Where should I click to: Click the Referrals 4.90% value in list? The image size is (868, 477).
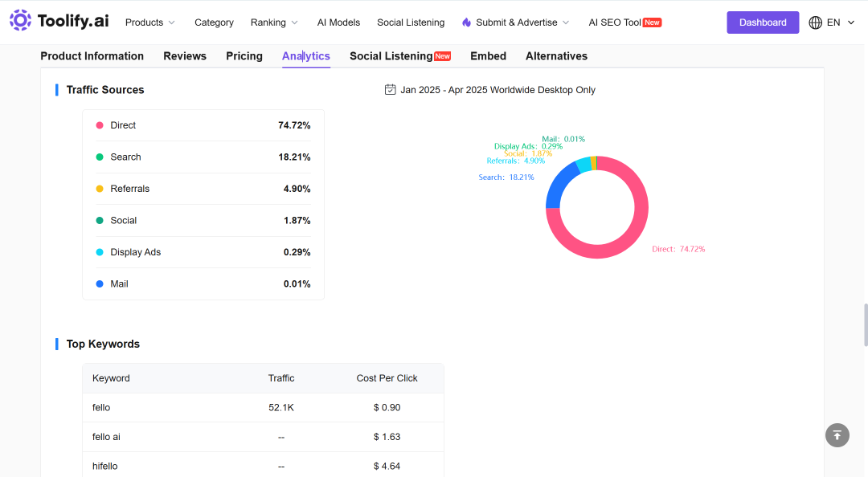point(297,189)
